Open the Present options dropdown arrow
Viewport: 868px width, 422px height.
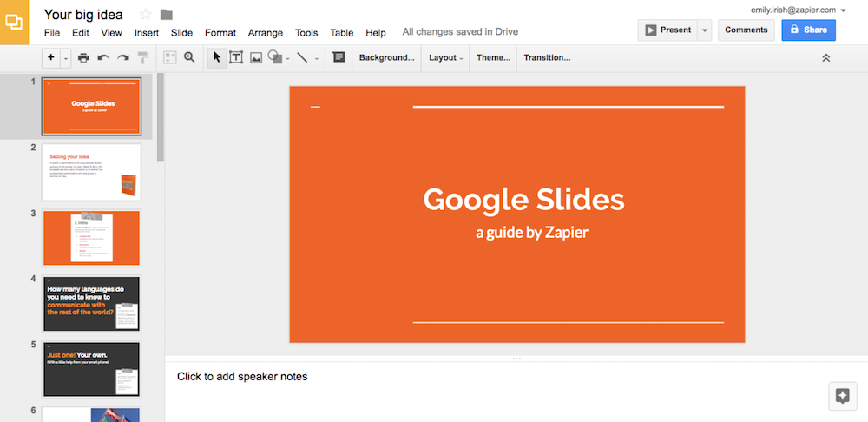tap(704, 30)
